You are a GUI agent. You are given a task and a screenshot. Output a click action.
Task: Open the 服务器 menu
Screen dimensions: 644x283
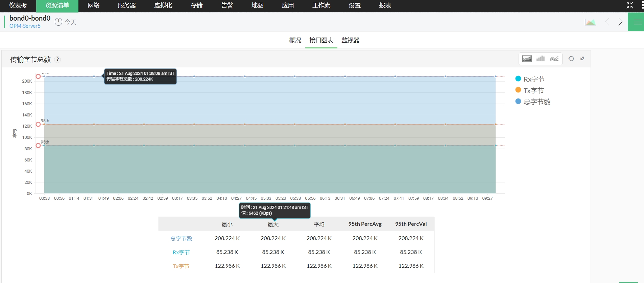tap(127, 5)
